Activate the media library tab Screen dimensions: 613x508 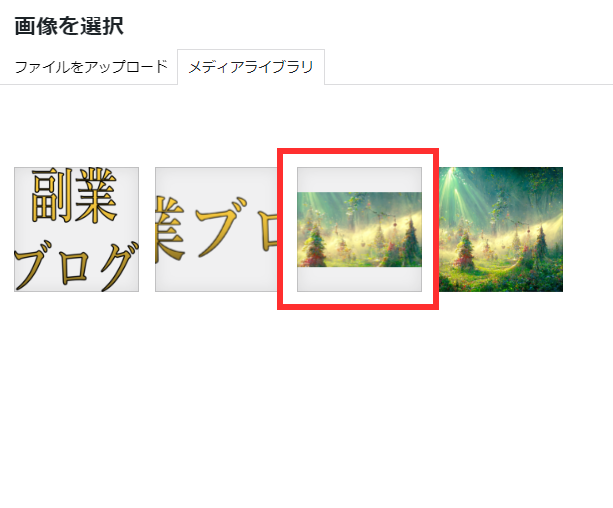point(251,67)
